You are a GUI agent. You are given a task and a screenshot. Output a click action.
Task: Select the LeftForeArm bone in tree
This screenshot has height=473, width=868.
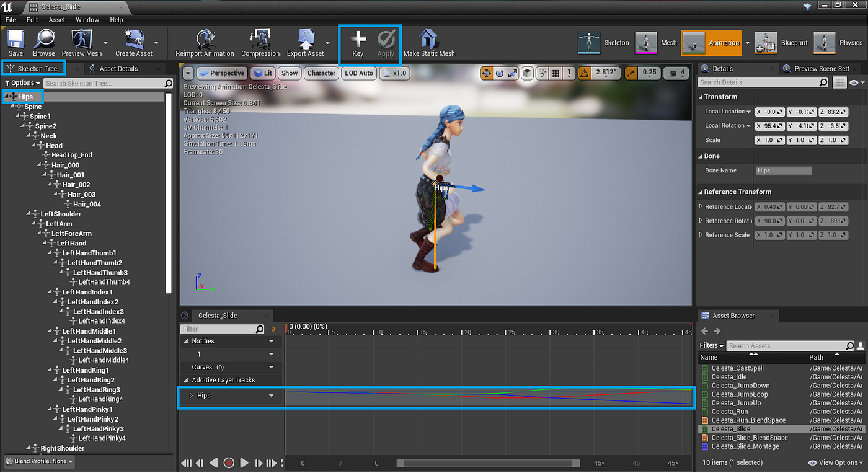tap(71, 234)
